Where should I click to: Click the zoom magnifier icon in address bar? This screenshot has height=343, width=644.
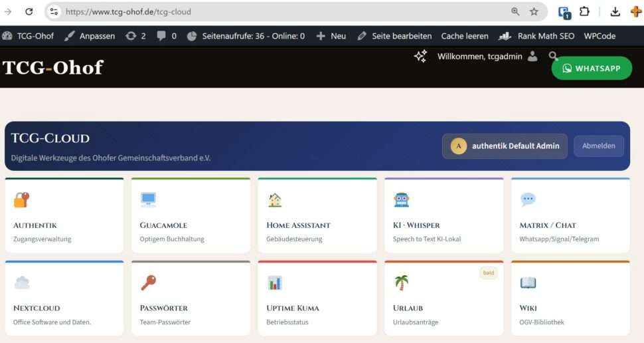click(515, 11)
